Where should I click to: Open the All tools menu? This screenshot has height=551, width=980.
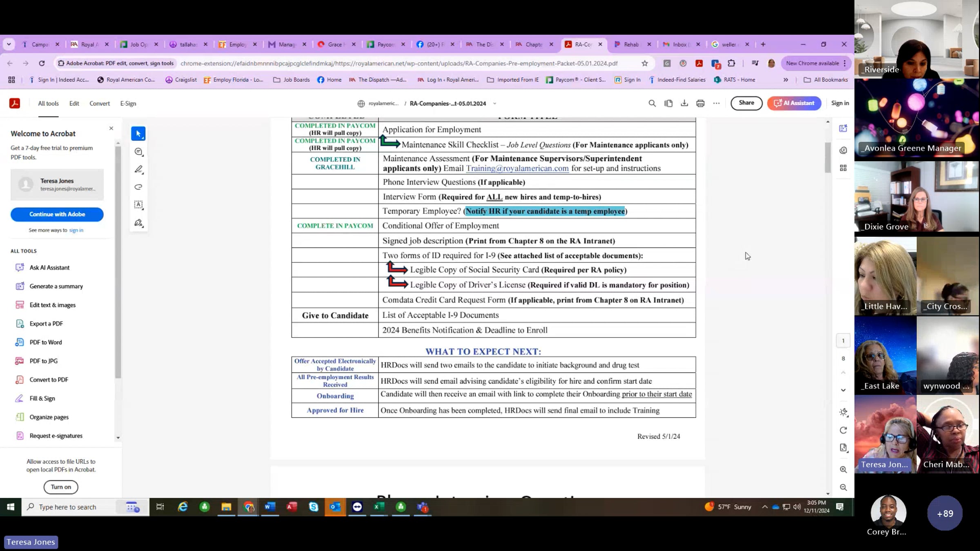click(48, 104)
